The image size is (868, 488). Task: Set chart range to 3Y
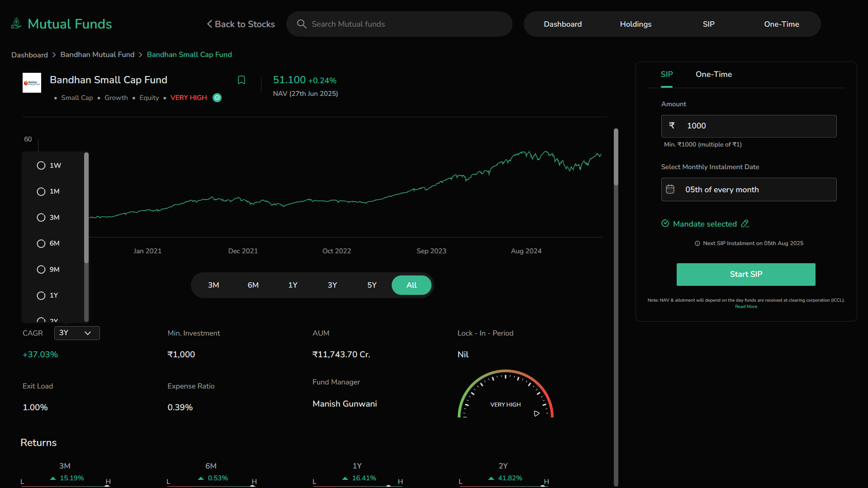coord(332,285)
